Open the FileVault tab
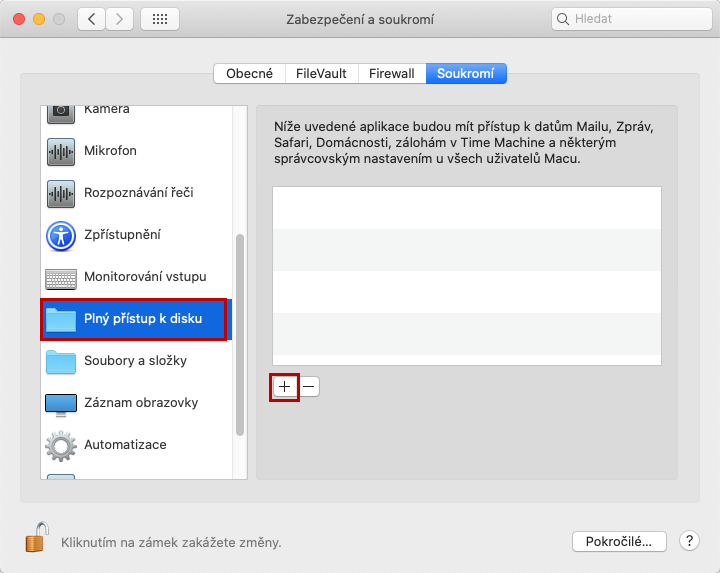Image resolution: width=720 pixels, height=573 pixels. (x=322, y=73)
